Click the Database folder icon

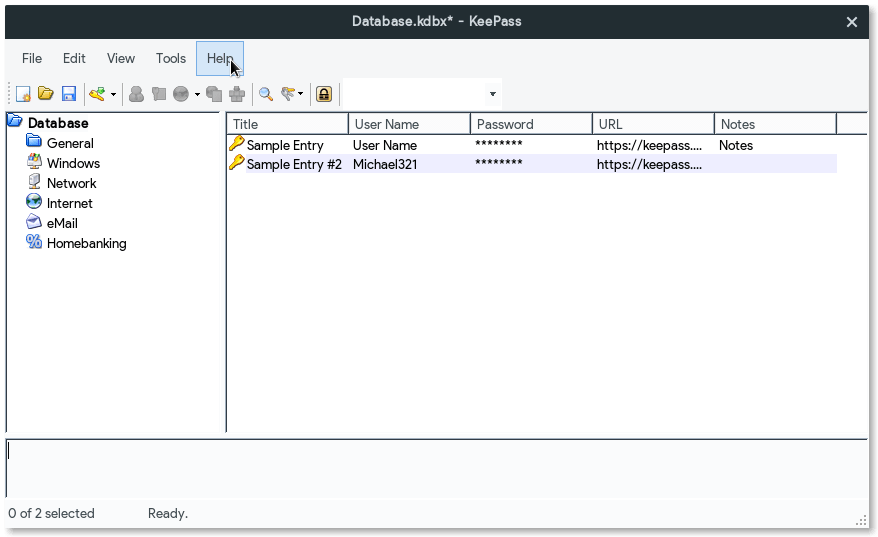15,121
